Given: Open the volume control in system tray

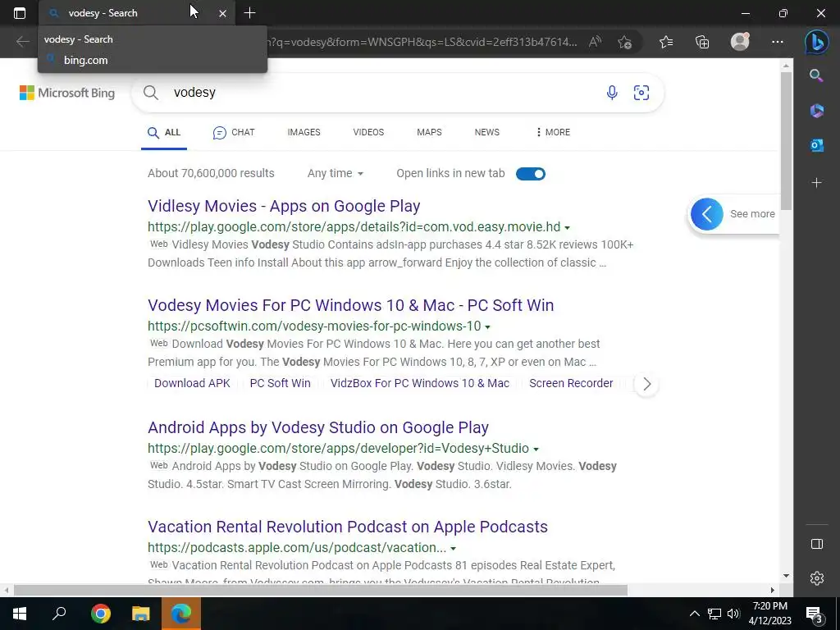Looking at the screenshot, I should pyautogui.click(x=733, y=614).
